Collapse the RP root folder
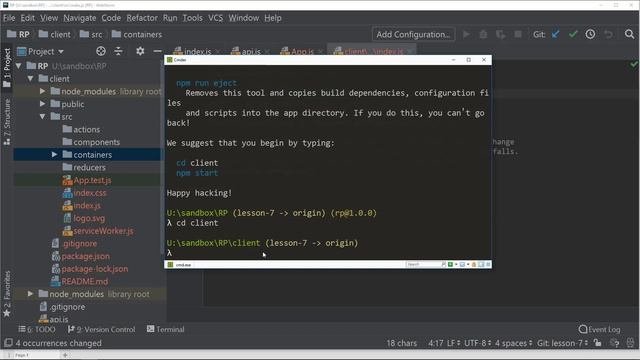 [18, 66]
